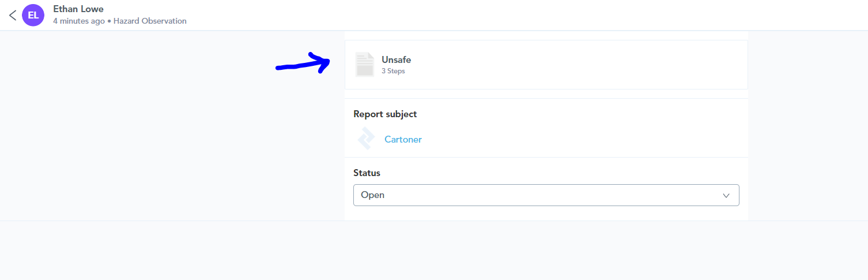This screenshot has height=280, width=868.
Task: Click the hand-drawn blue arrow annotation
Action: pos(303,62)
